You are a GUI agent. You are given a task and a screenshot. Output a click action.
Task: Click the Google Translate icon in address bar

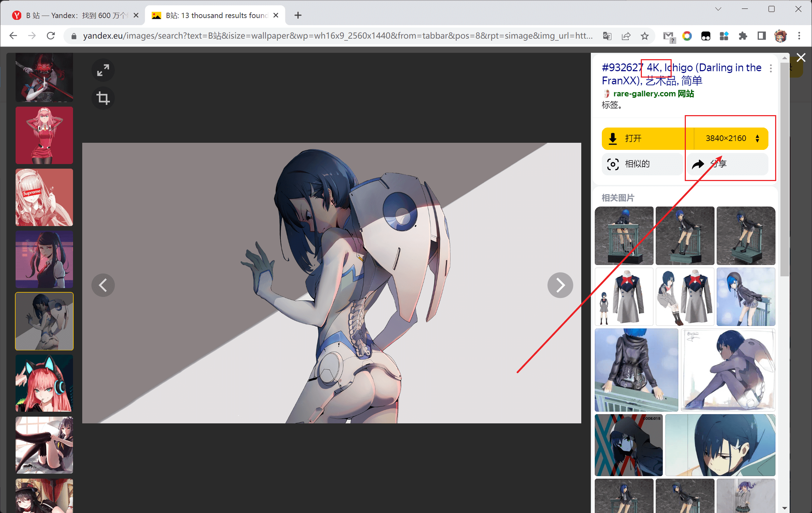tap(607, 36)
